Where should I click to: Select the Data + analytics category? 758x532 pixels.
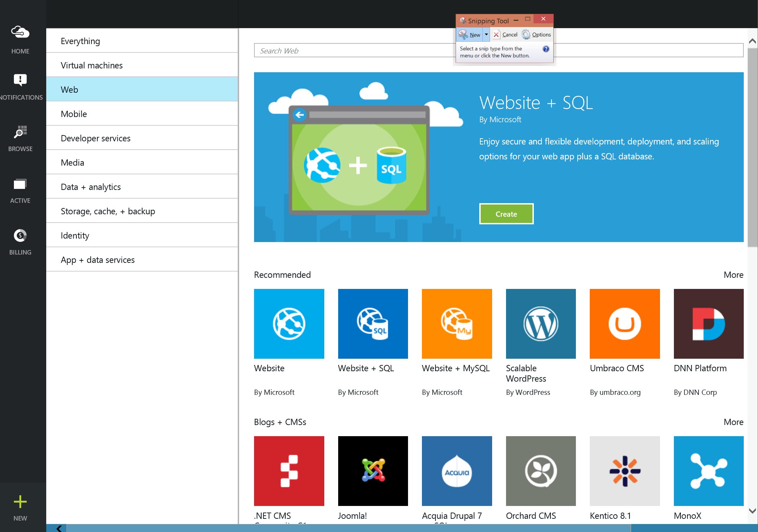coord(142,187)
